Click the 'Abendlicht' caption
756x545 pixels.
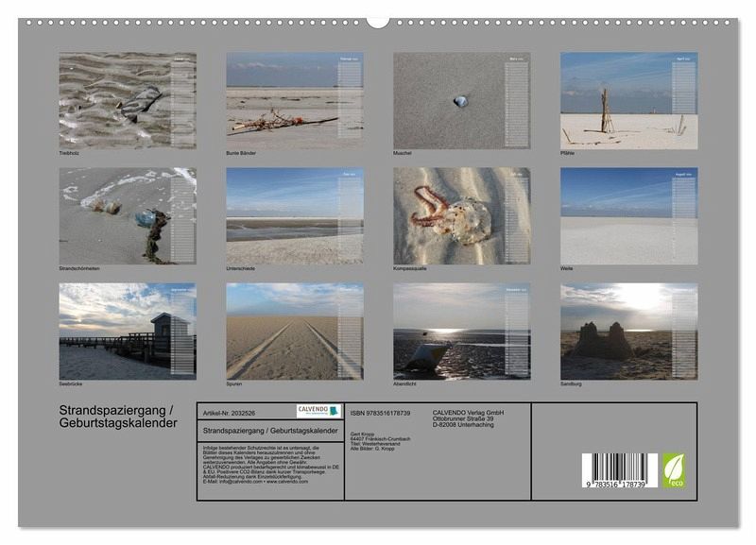404,384
